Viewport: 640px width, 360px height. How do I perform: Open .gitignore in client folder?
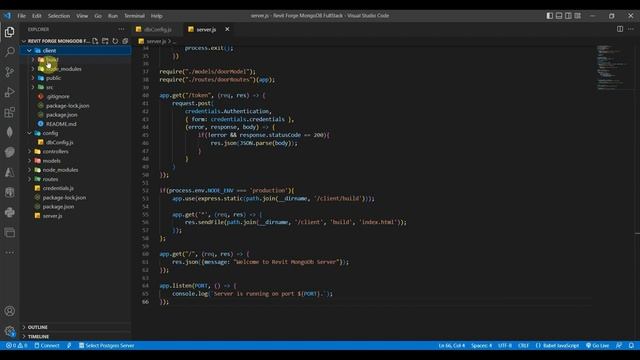pos(76,96)
